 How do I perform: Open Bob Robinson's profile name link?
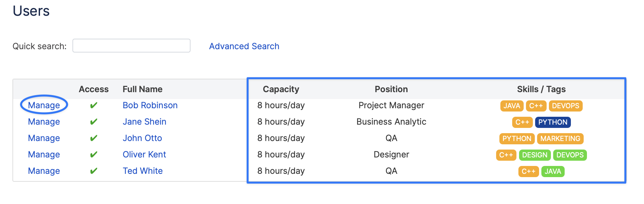pyautogui.click(x=150, y=105)
